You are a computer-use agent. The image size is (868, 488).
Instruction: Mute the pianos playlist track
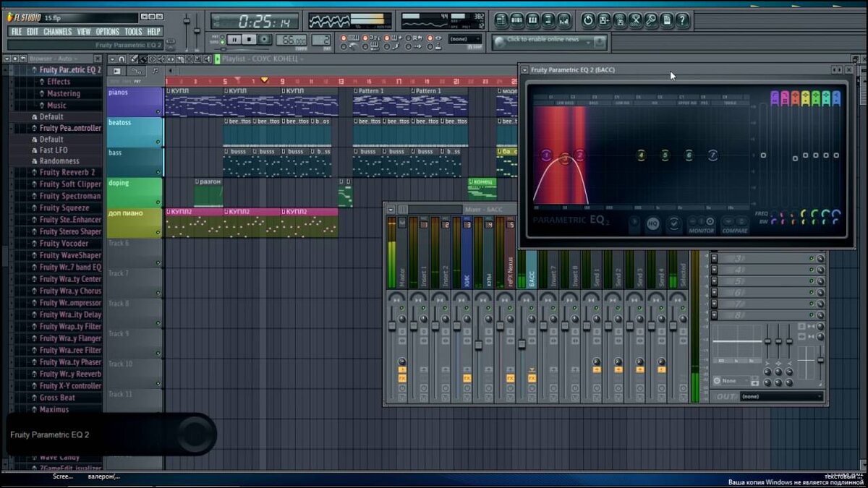pos(158,111)
